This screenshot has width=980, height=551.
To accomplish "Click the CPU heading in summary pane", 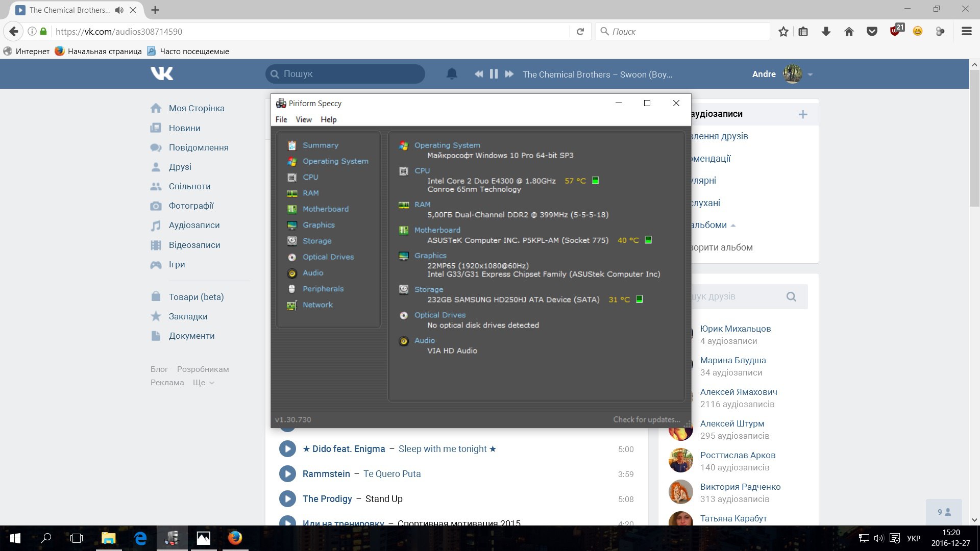I will [422, 171].
